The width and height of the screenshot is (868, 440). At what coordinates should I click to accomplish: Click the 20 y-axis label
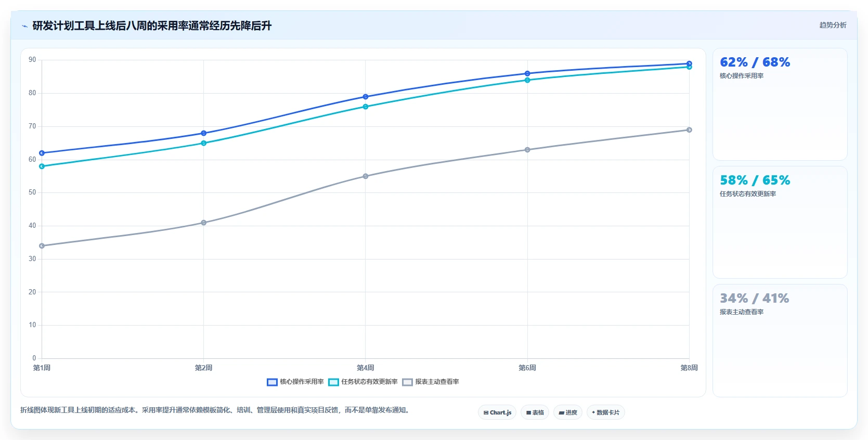pos(32,292)
